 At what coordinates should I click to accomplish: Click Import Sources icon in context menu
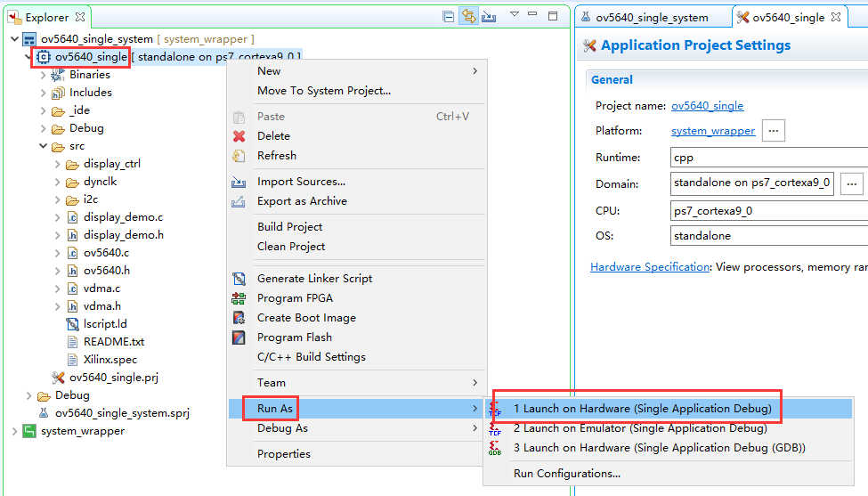[239, 182]
